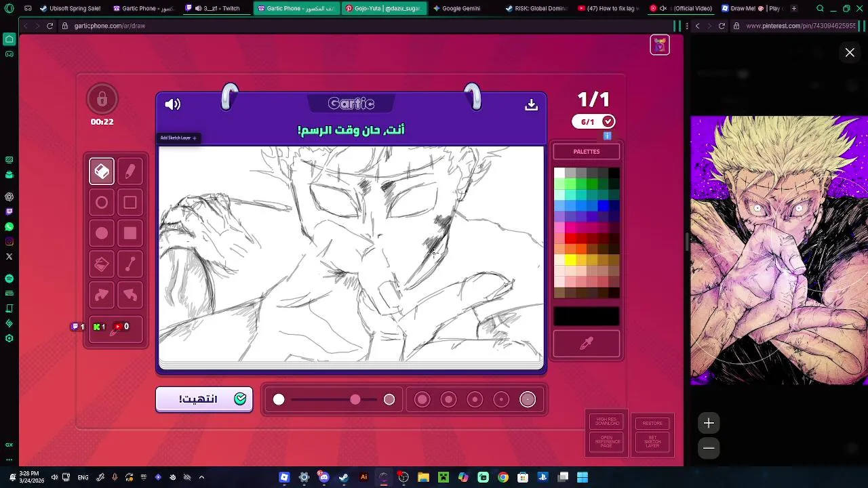Click the lock icon above the timer
868x488 pixels.
pos(102,100)
